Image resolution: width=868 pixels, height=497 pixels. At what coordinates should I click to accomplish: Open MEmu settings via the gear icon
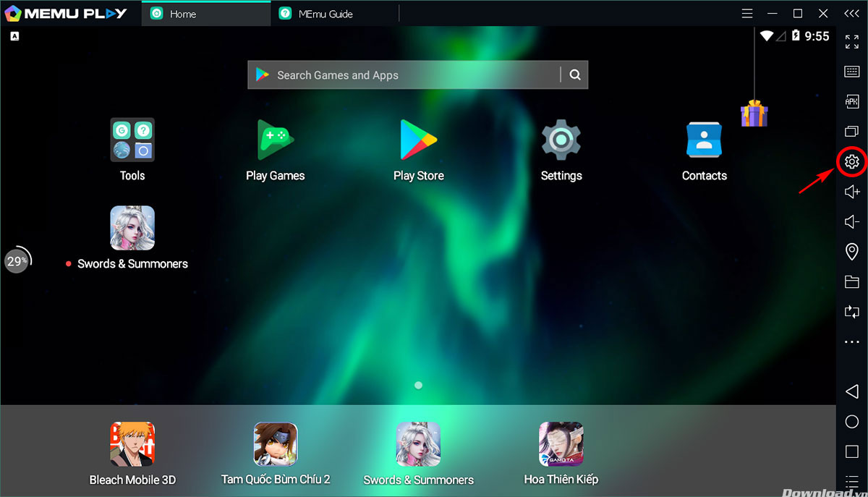pos(851,161)
